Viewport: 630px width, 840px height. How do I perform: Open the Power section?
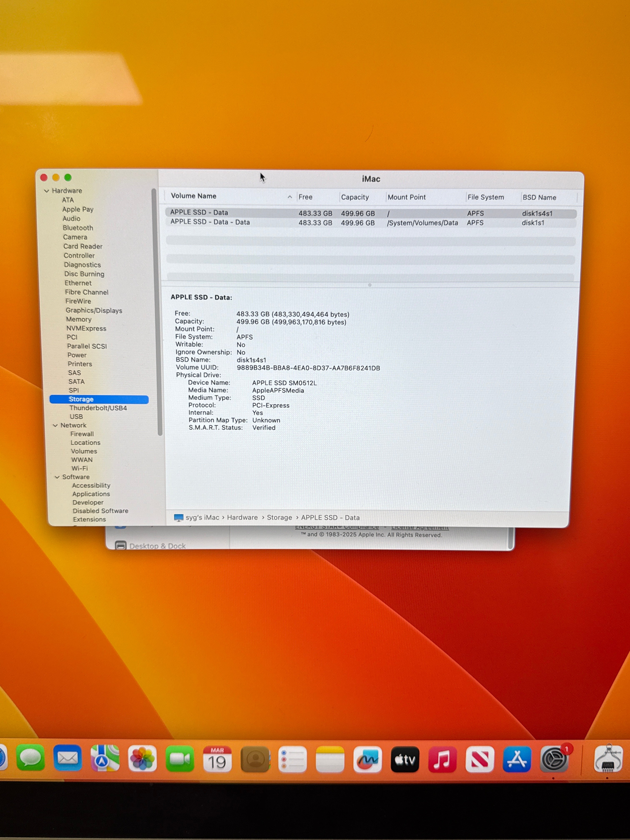click(x=77, y=355)
